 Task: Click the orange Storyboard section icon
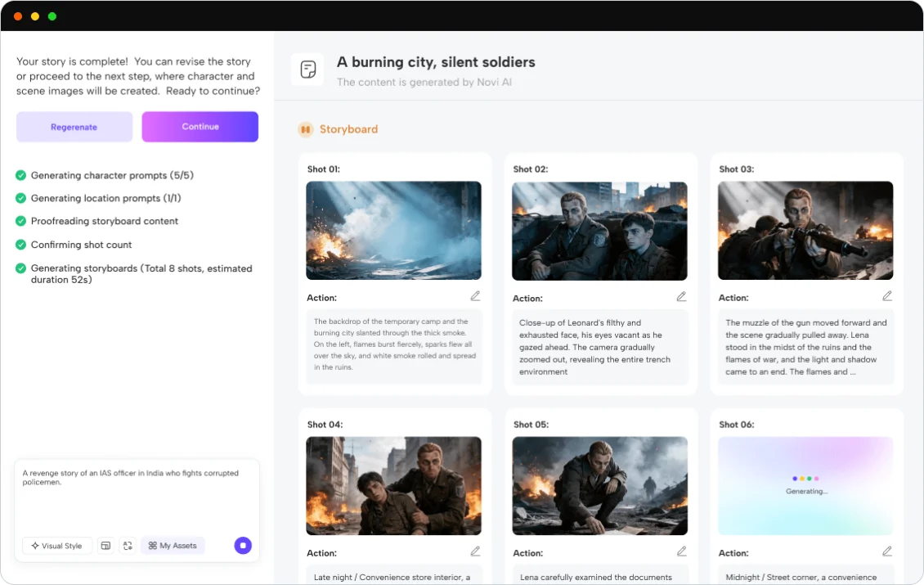click(305, 129)
